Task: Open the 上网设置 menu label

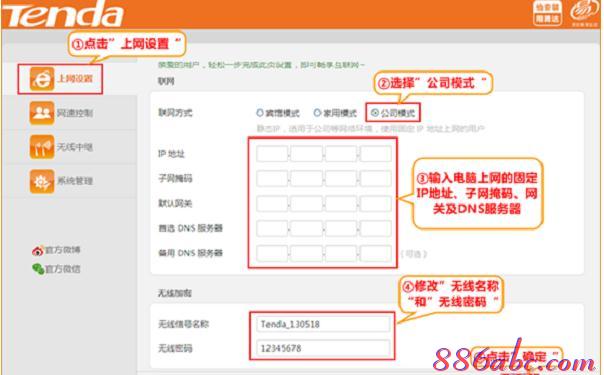Action: click(75, 79)
